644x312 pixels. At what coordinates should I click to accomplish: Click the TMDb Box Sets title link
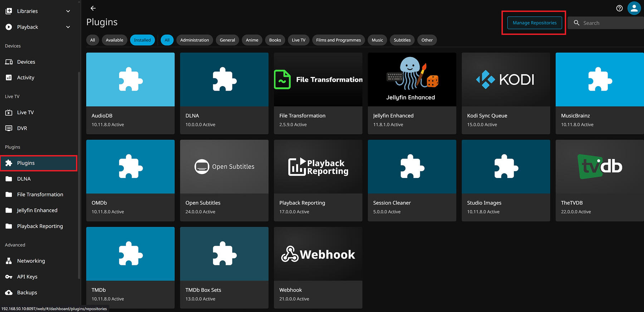pyautogui.click(x=203, y=290)
